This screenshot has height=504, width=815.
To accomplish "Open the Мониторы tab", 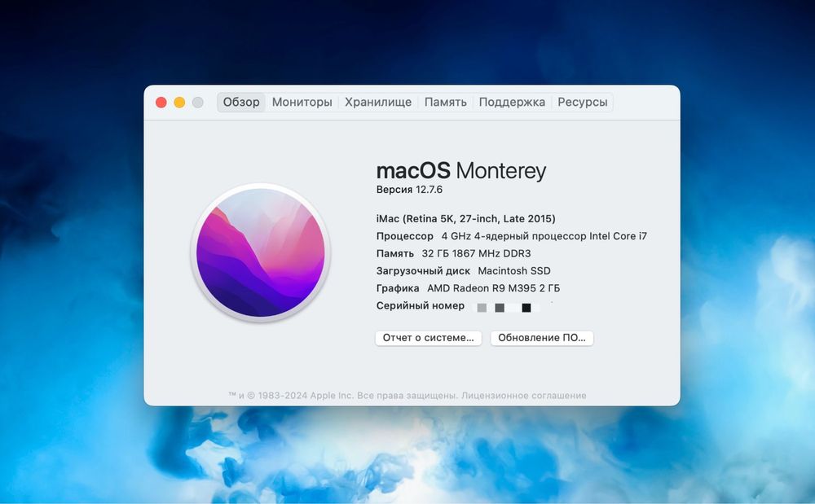I will [x=302, y=103].
